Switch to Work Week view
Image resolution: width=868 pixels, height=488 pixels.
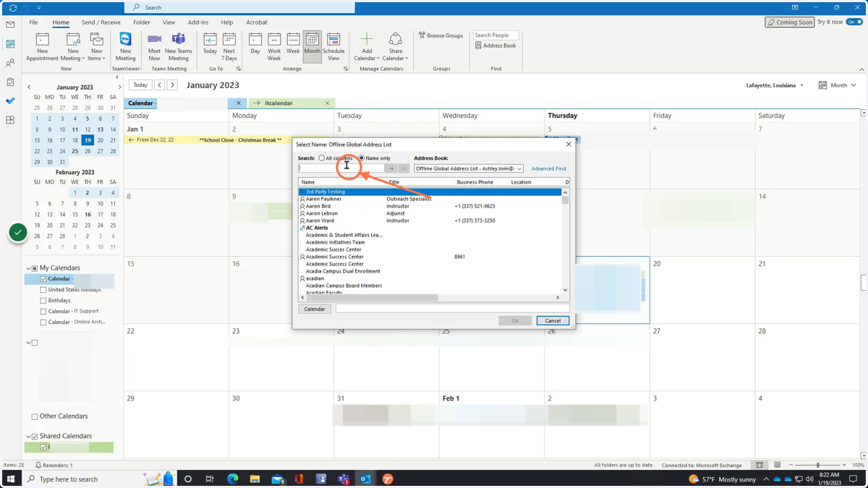274,47
